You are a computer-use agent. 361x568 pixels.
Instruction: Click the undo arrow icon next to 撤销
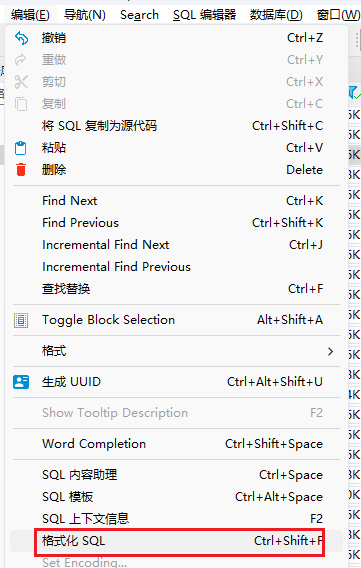pos(21,38)
